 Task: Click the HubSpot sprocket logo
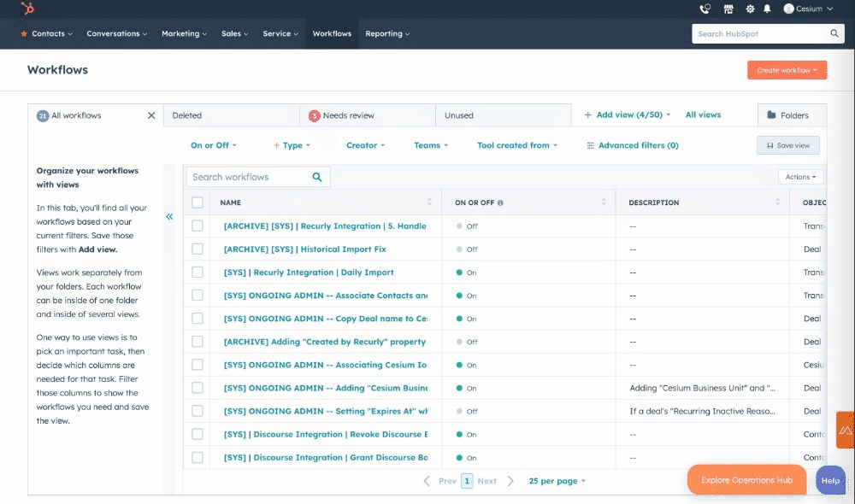point(27,9)
